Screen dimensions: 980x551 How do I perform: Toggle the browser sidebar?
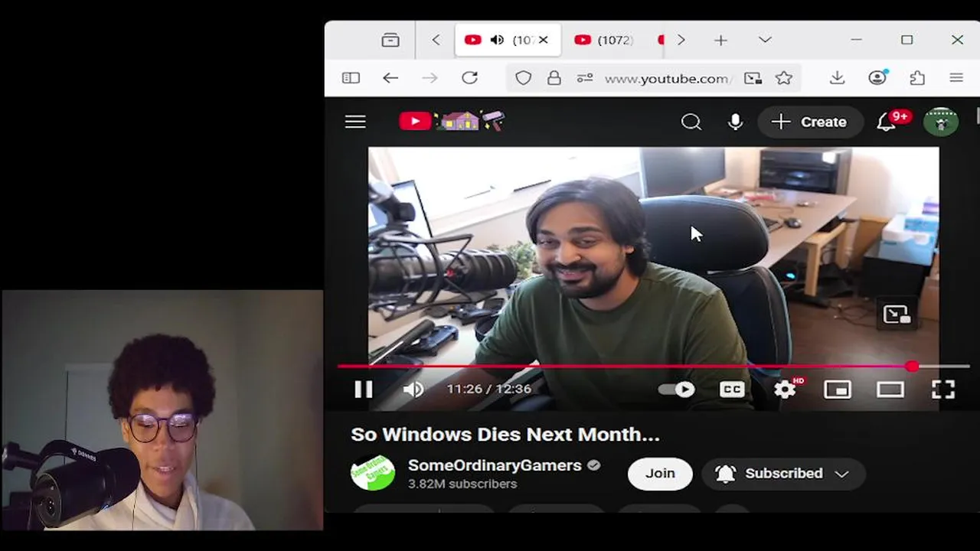(351, 78)
